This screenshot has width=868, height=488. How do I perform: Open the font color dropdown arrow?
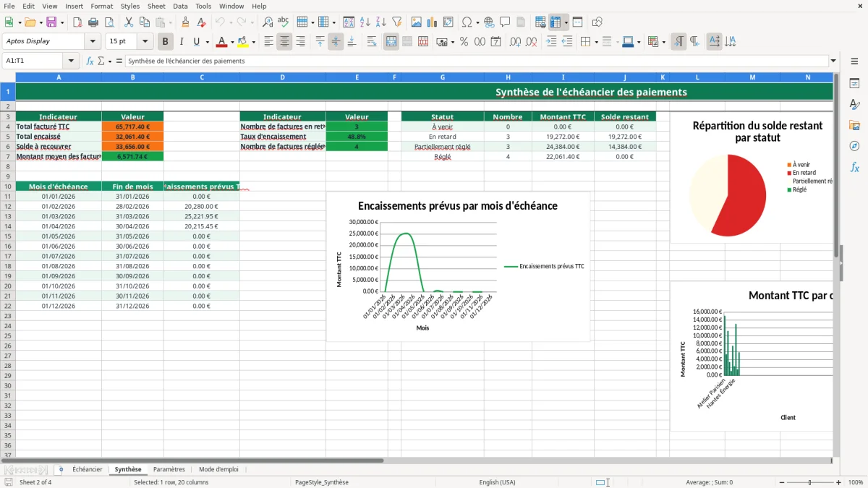(x=232, y=42)
